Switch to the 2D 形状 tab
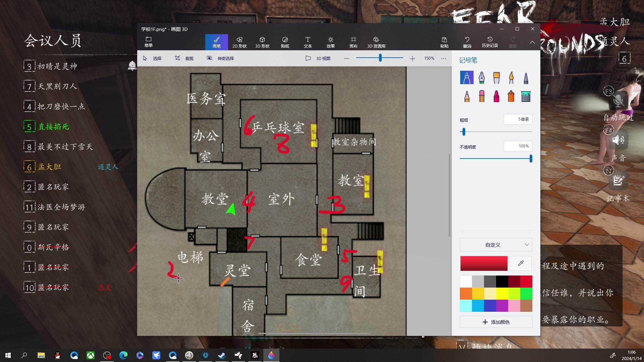This screenshot has height=362, width=644. 239,42
